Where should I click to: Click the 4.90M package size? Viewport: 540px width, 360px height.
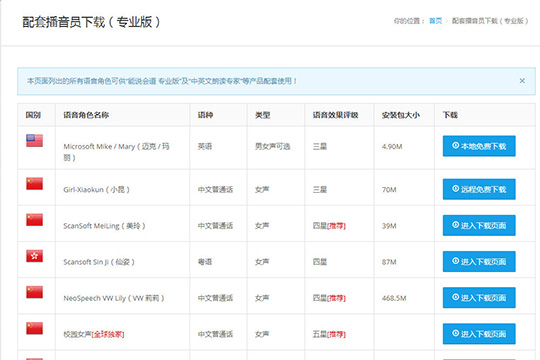coord(392,146)
